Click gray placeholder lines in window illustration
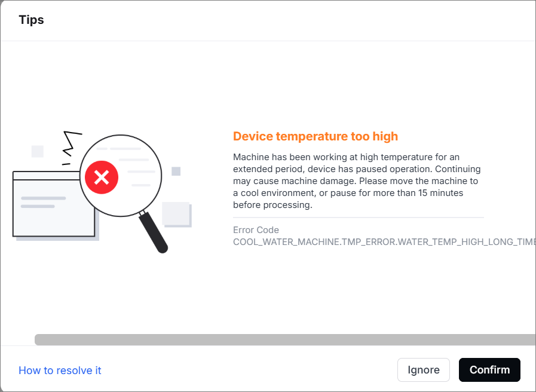The image size is (536, 392). [x=43, y=202]
